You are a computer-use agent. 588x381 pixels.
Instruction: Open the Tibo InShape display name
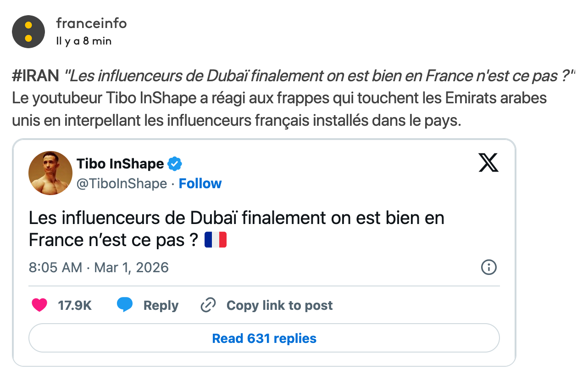pyautogui.click(x=120, y=163)
